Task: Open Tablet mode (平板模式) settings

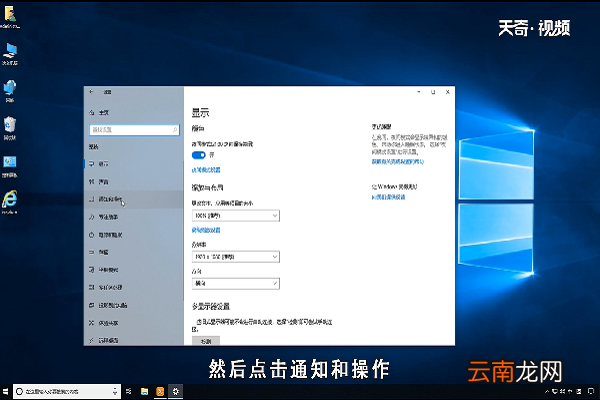Action: 134,270
